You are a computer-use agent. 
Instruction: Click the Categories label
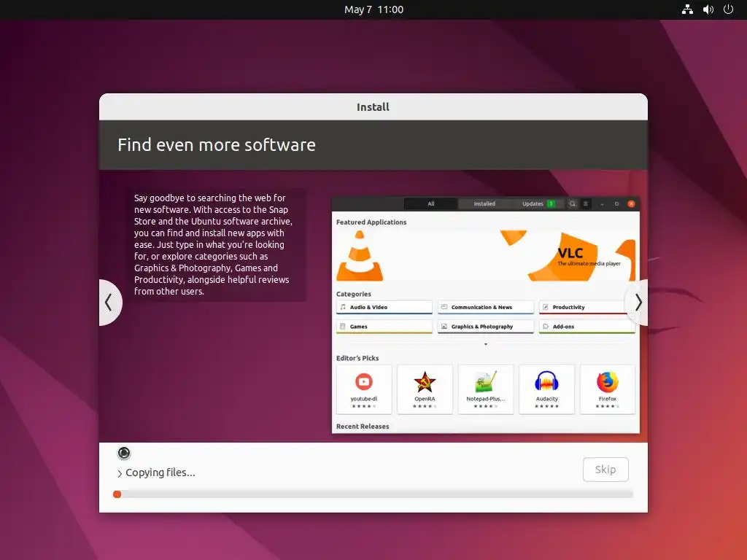point(354,294)
